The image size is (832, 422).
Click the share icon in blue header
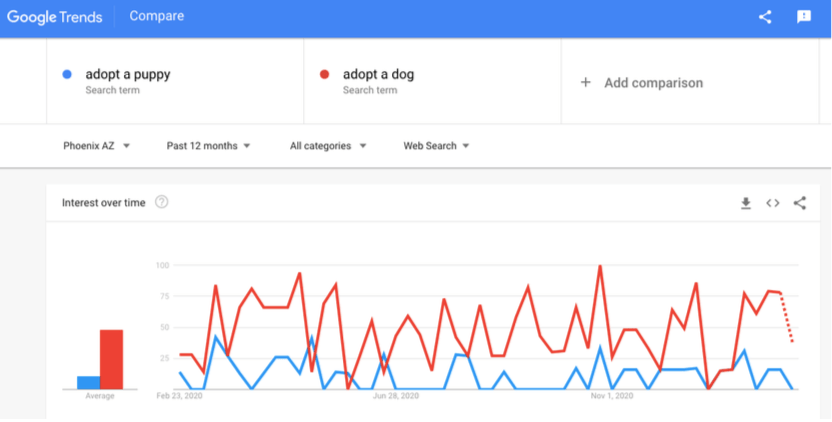click(x=765, y=17)
